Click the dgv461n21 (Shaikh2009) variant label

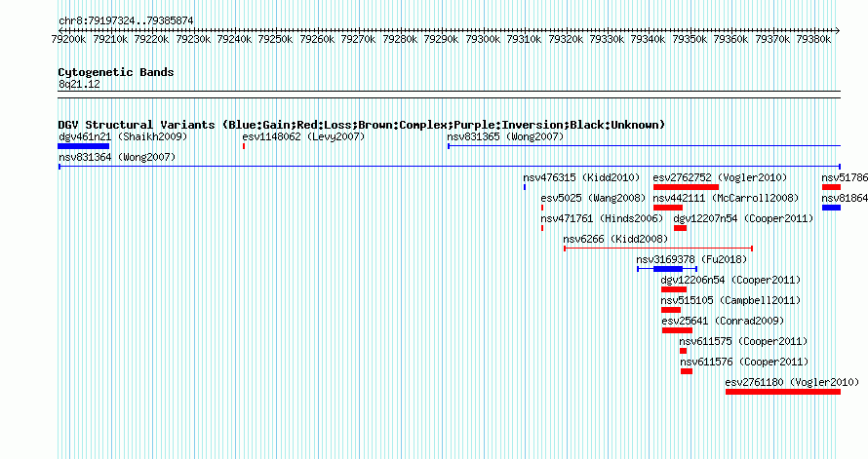123,136
